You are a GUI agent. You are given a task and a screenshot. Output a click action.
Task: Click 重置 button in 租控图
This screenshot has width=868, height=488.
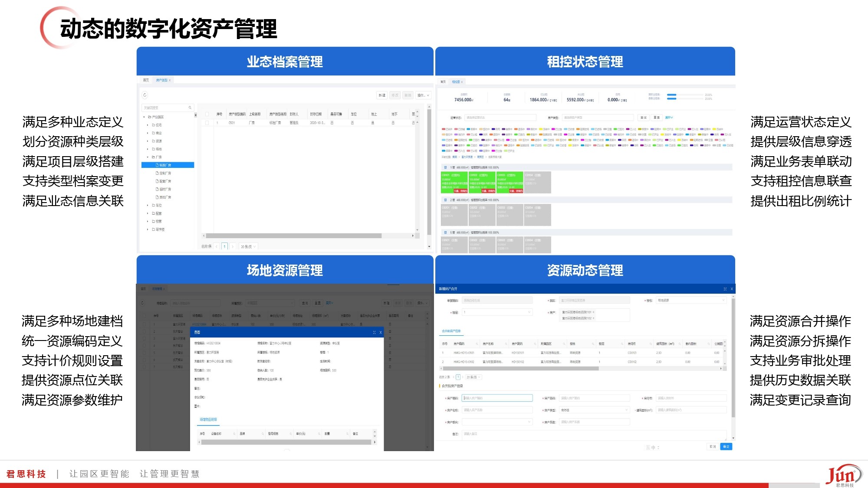pos(657,118)
